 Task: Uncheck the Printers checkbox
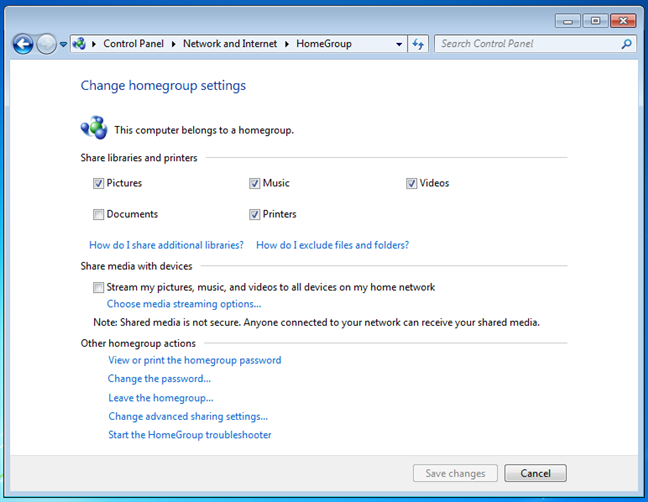(255, 214)
